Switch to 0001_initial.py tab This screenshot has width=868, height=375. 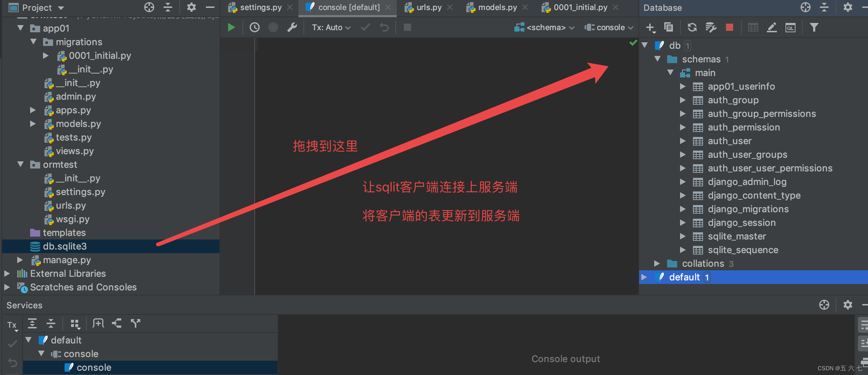click(580, 7)
